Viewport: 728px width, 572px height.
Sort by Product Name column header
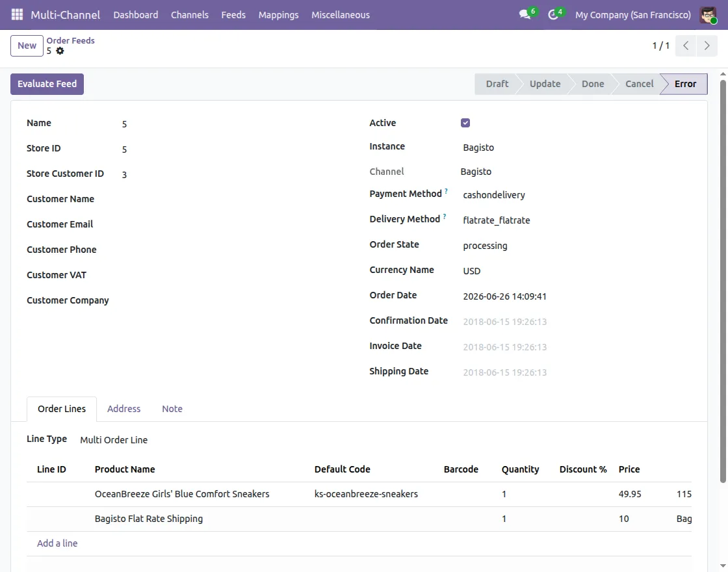click(x=125, y=469)
